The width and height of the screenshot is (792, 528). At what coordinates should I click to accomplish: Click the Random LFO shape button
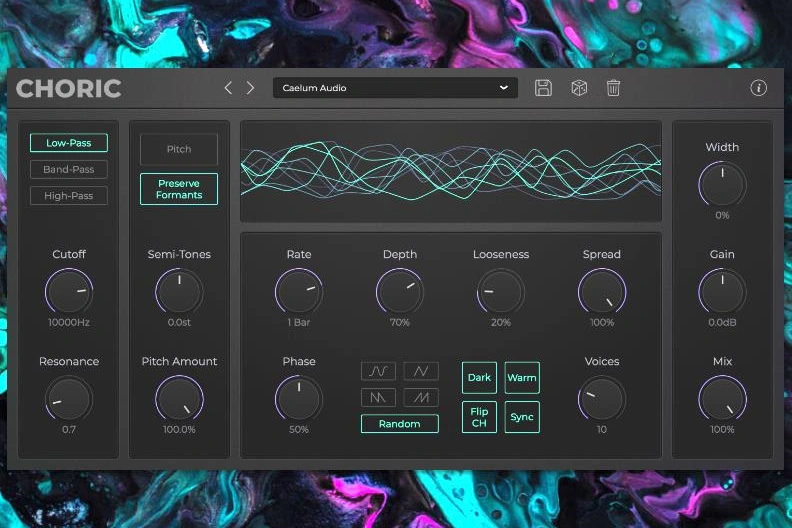point(399,424)
